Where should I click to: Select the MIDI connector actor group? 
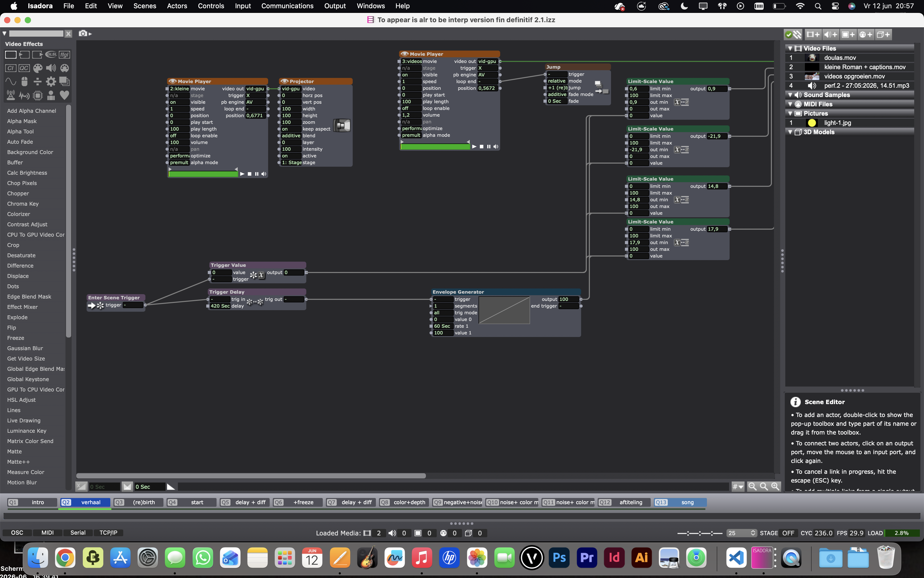coord(64,68)
